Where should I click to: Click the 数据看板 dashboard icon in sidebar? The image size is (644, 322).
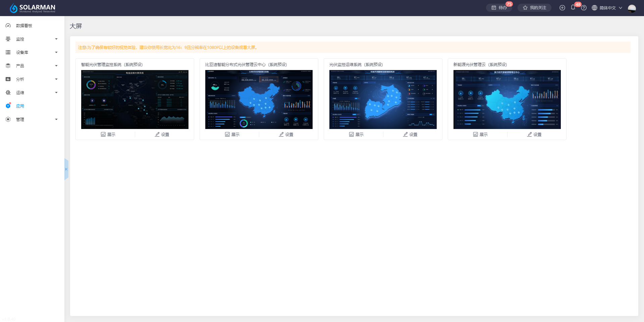(8, 25)
